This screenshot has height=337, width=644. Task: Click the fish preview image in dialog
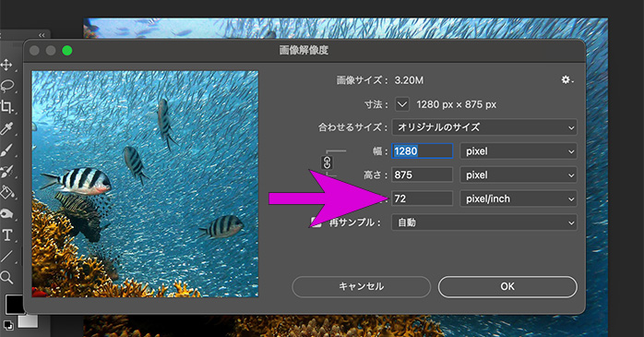146,184
